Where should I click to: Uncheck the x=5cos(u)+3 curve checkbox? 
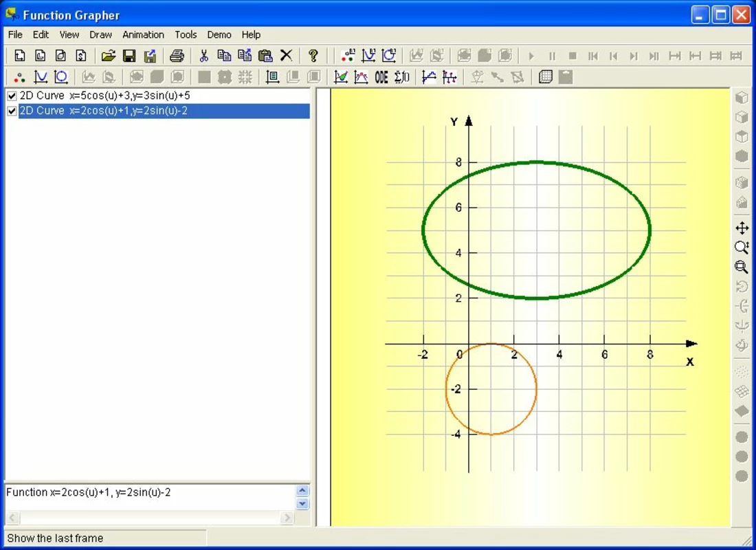click(x=12, y=96)
